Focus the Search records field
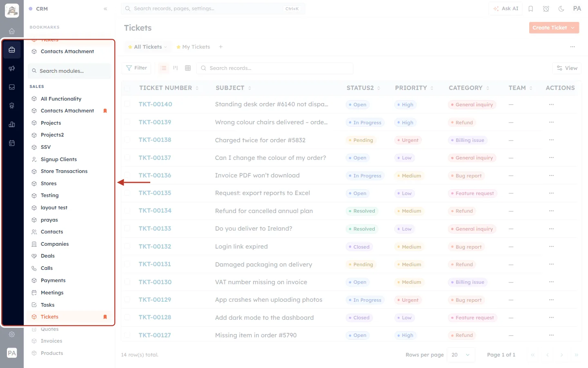 pos(275,68)
